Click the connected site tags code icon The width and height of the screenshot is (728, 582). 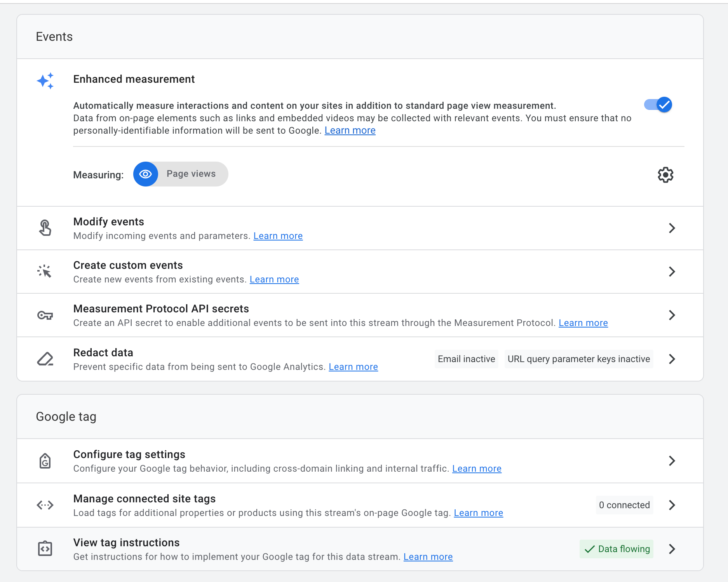pyautogui.click(x=45, y=505)
